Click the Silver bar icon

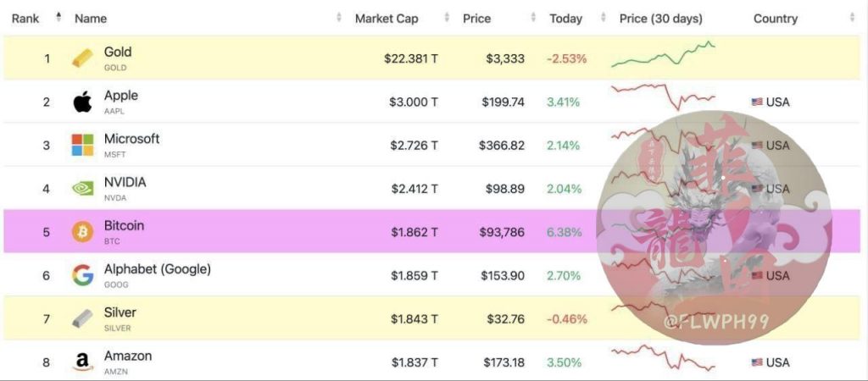click(82, 318)
